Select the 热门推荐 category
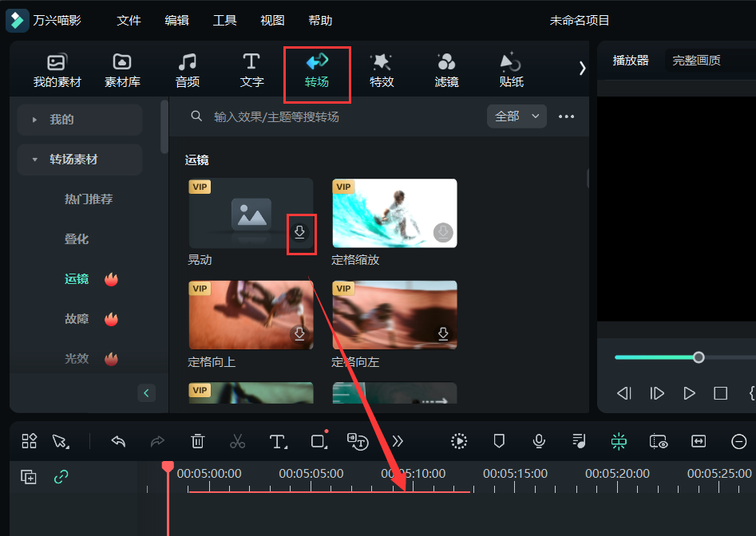Viewport: 756px width, 536px height. 89,199
